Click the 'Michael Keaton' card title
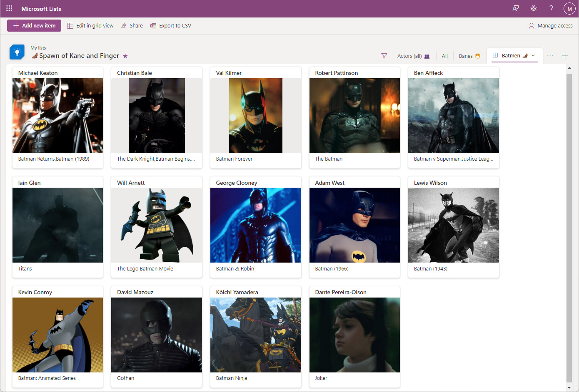The width and height of the screenshot is (579, 392). coord(38,73)
